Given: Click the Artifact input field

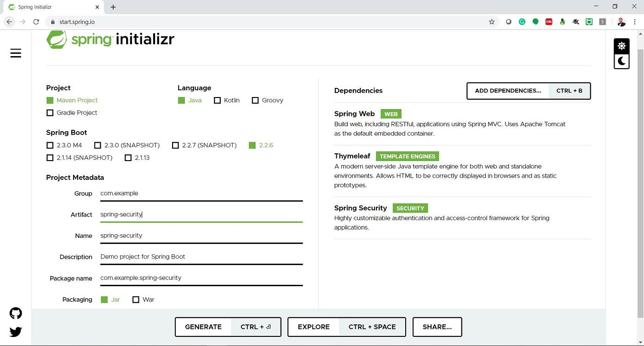Looking at the screenshot, I should [201, 215].
